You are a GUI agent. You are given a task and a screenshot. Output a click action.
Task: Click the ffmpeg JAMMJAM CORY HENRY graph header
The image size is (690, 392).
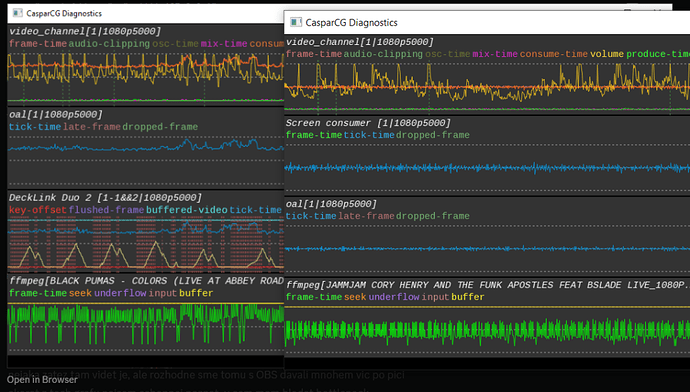pyautogui.click(x=486, y=285)
